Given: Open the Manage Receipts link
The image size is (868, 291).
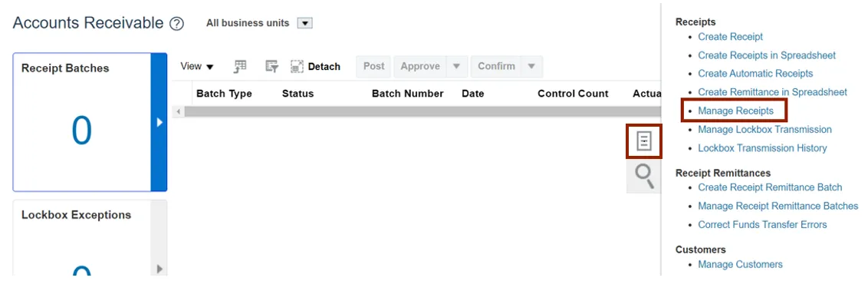Looking at the screenshot, I should coord(735,111).
